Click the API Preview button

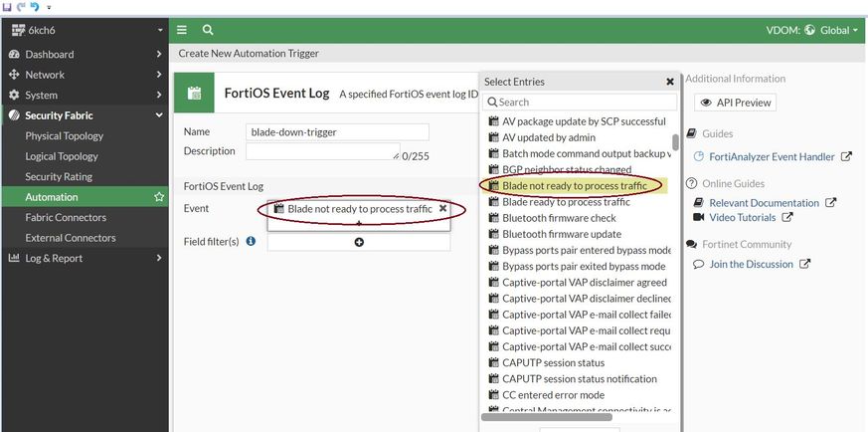(x=735, y=103)
